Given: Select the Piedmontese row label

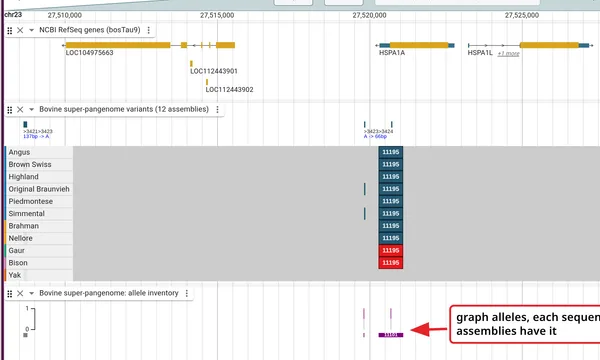Looking at the screenshot, I should [31, 201].
